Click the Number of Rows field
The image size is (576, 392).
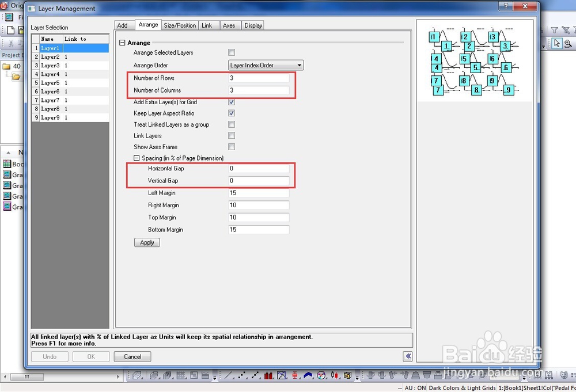[259, 78]
